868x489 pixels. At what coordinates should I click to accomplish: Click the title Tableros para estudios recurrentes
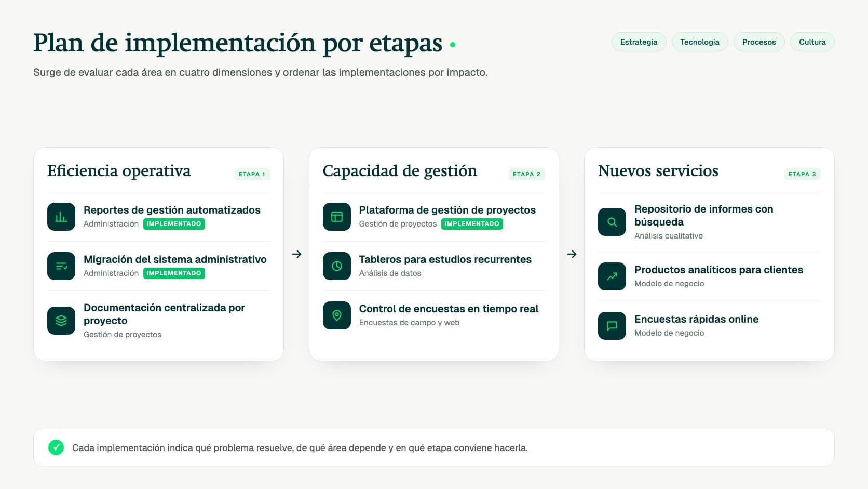point(445,259)
